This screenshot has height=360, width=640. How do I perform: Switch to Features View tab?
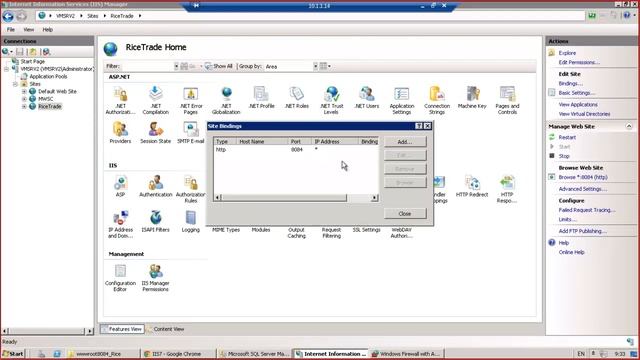[x=122, y=329]
